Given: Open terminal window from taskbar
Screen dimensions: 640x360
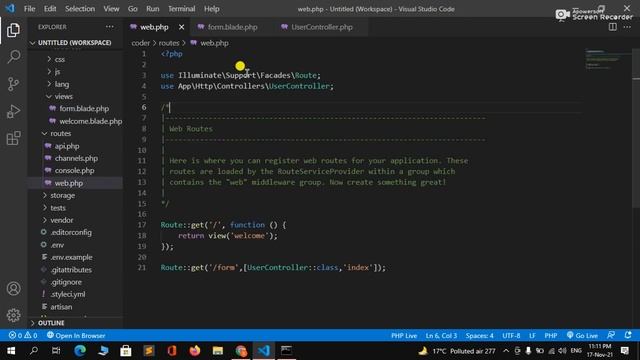Looking at the screenshot, I should pyautogui.click(x=287, y=351).
